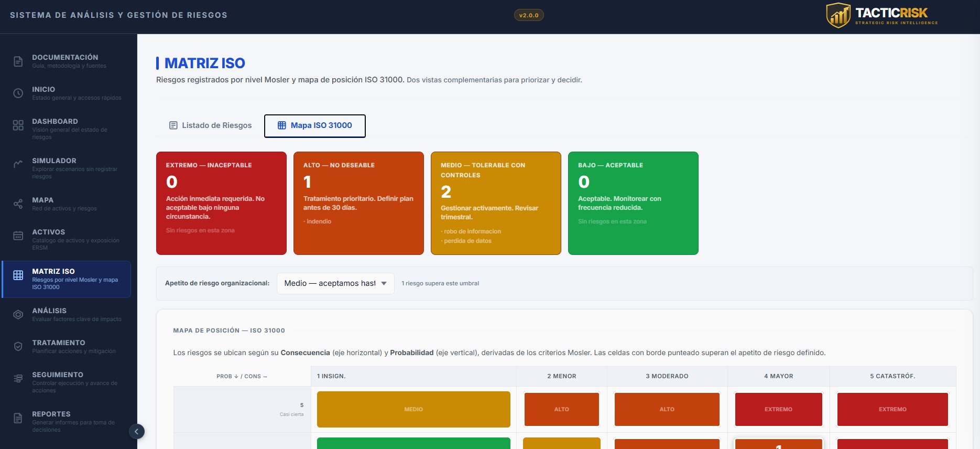Viewport: 980px width, 449px height.
Task: Open the ACTIVOS sidebar entry
Action: (x=66, y=240)
